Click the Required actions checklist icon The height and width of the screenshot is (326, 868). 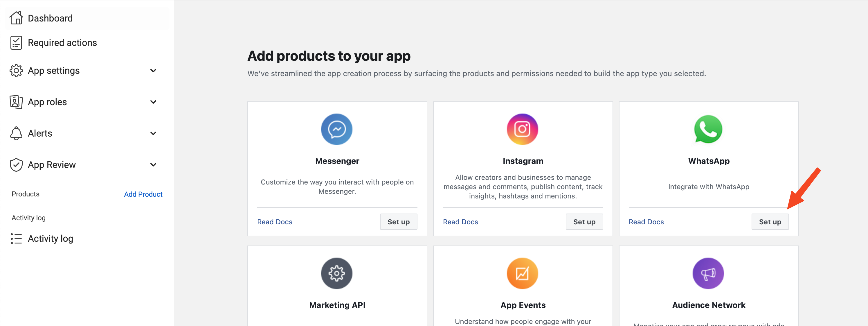pyautogui.click(x=16, y=43)
